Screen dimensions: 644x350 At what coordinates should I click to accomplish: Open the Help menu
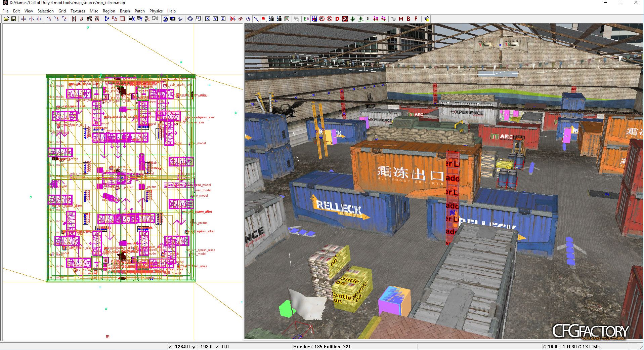tap(171, 11)
